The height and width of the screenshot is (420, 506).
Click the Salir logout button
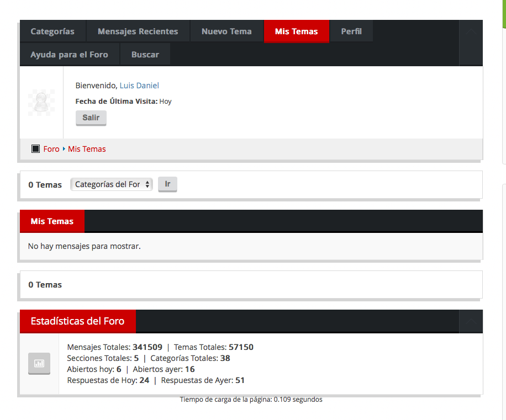coord(91,118)
